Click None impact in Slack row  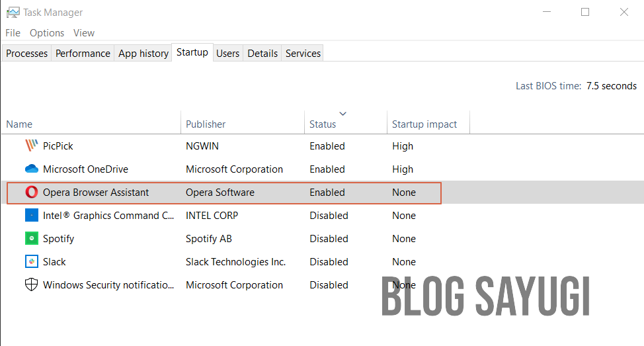point(404,262)
